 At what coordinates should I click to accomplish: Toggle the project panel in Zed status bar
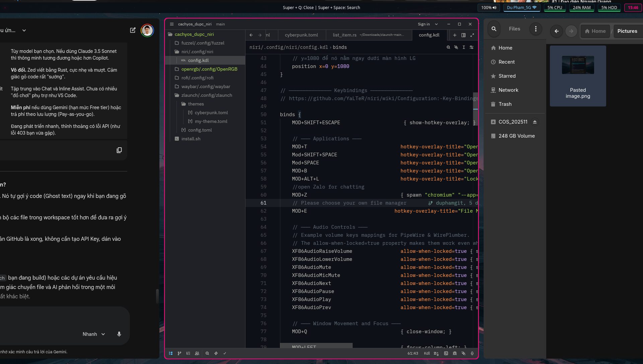click(171, 353)
